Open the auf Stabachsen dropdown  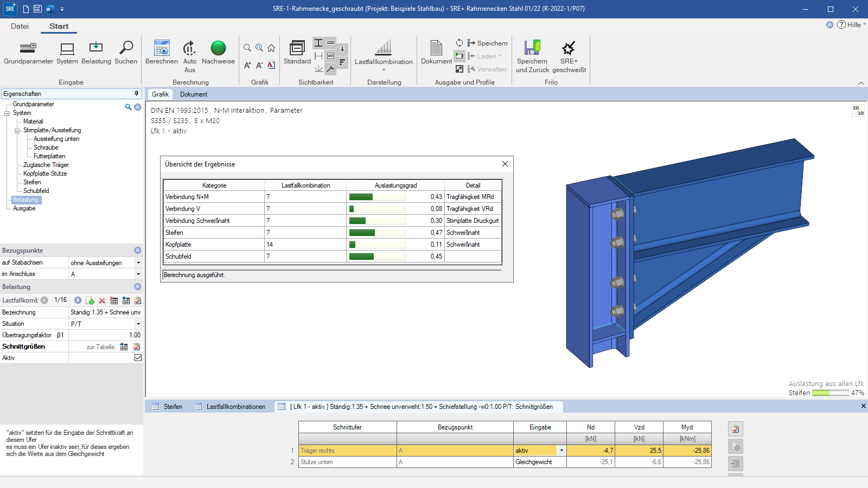[138, 263]
